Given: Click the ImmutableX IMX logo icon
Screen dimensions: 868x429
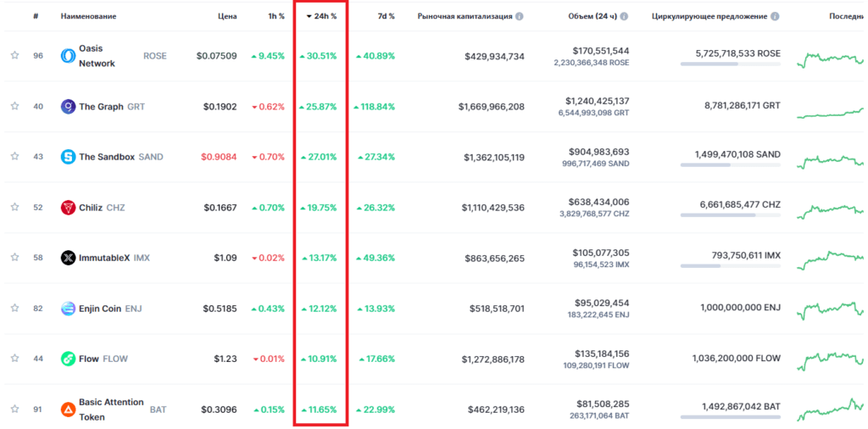Looking at the screenshot, I should pyautogui.click(x=68, y=258).
